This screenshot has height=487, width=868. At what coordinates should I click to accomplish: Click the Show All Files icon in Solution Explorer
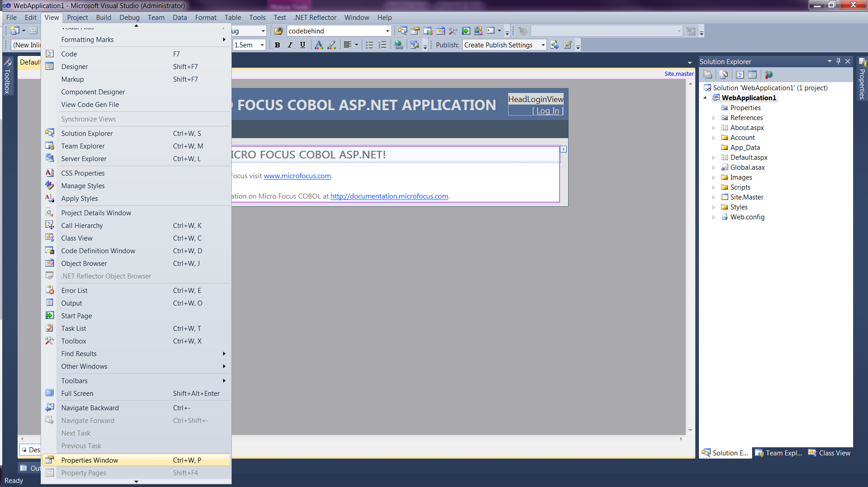click(724, 74)
